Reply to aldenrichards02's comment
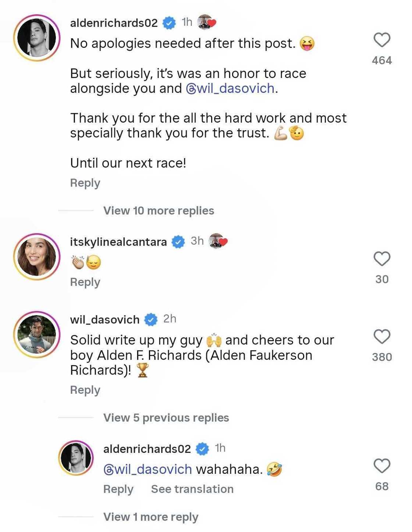The image size is (412, 532). click(x=85, y=182)
